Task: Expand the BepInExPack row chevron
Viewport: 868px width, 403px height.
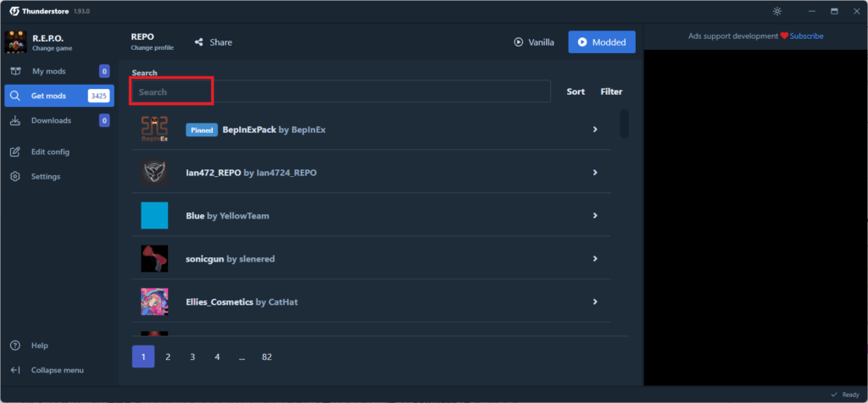Action: [x=595, y=130]
